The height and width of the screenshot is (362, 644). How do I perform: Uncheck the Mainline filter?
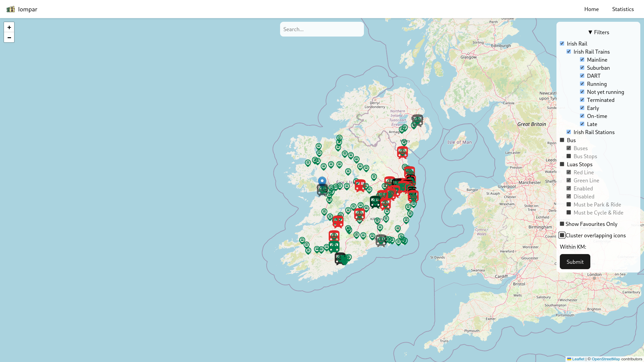582,59
